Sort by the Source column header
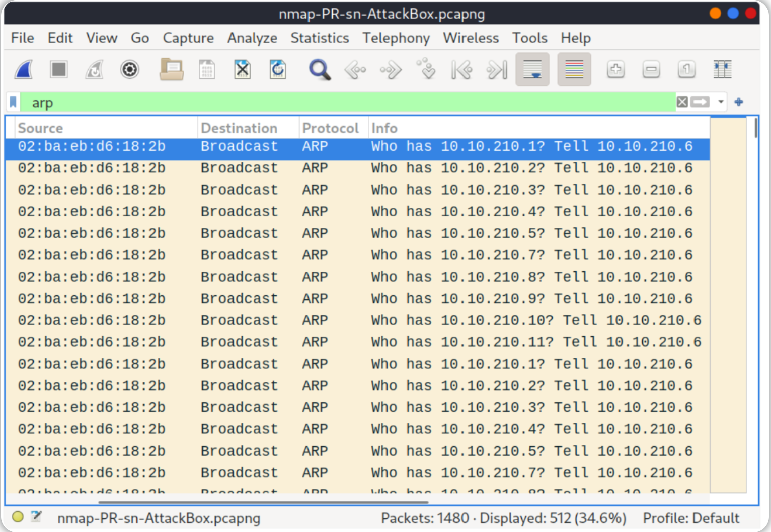This screenshot has height=532, width=771. [106, 128]
